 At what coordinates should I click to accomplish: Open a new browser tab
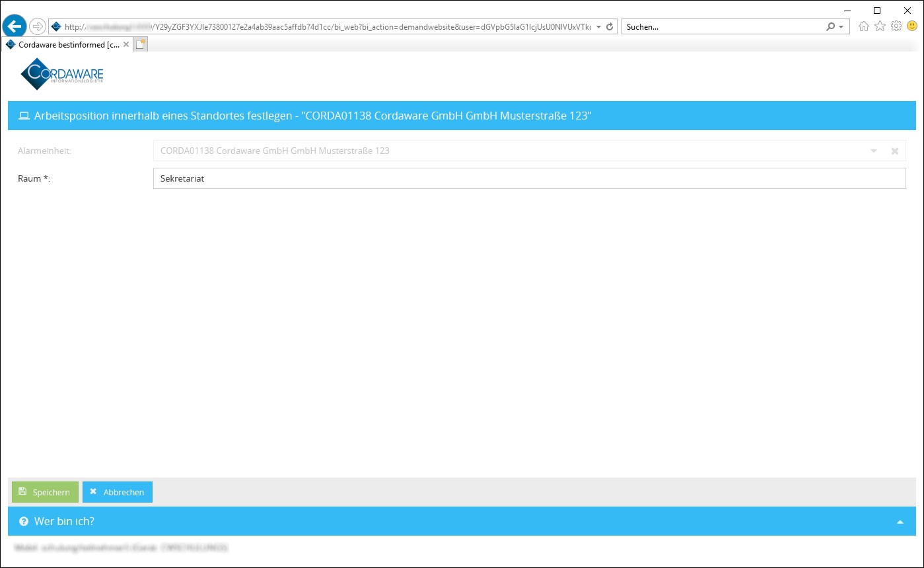[141, 44]
